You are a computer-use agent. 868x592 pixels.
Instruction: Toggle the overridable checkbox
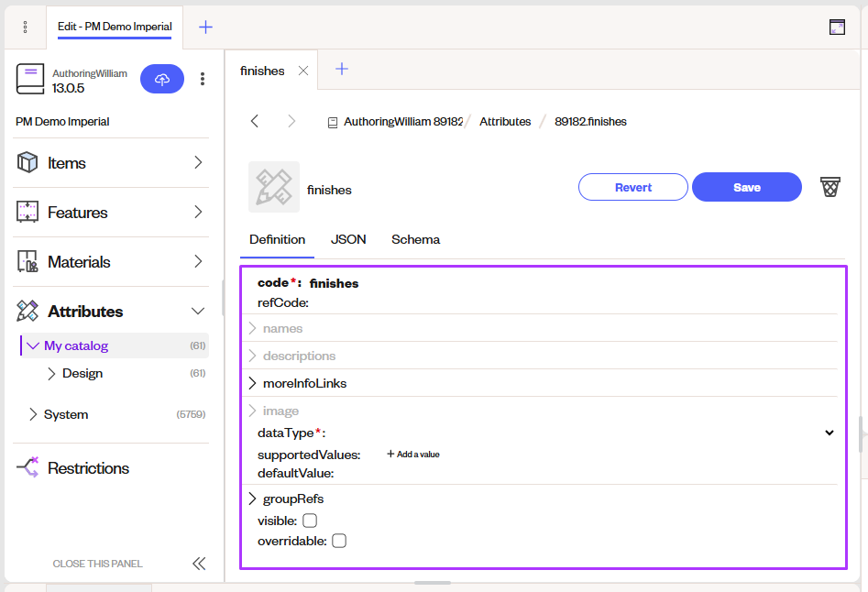point(339,541)
